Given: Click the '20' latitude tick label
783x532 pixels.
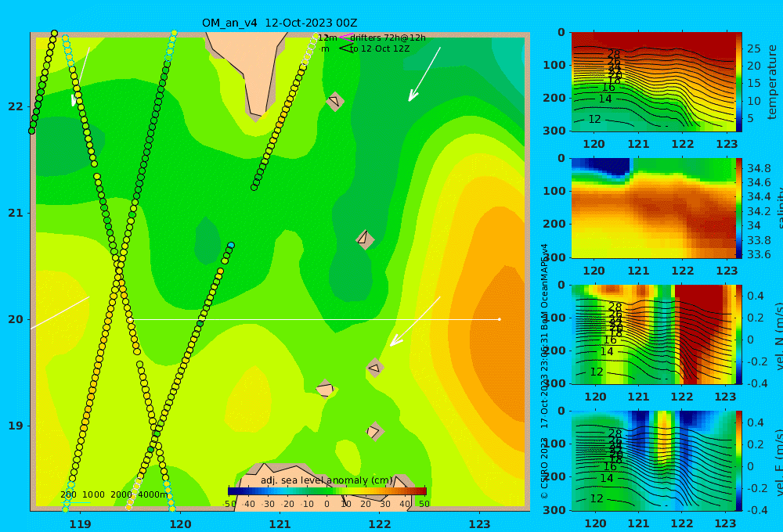Looking at the screenshot, I should [16, 319].
